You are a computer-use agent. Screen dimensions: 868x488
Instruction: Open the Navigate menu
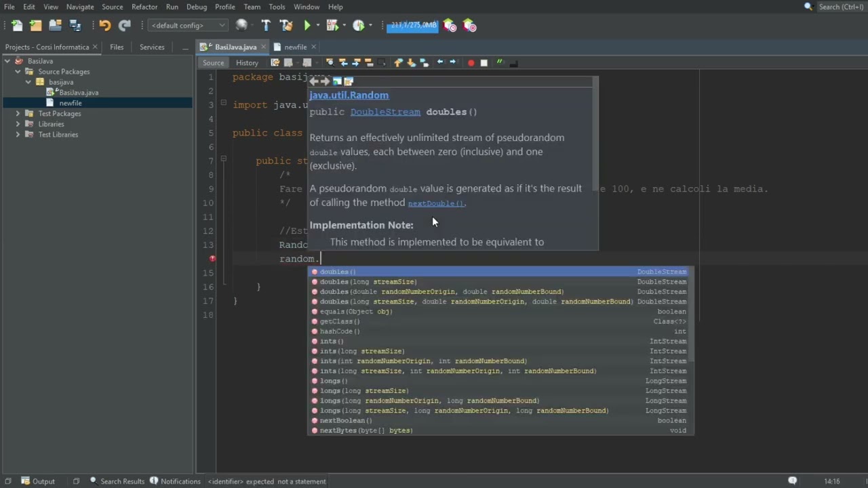(80, 7)
